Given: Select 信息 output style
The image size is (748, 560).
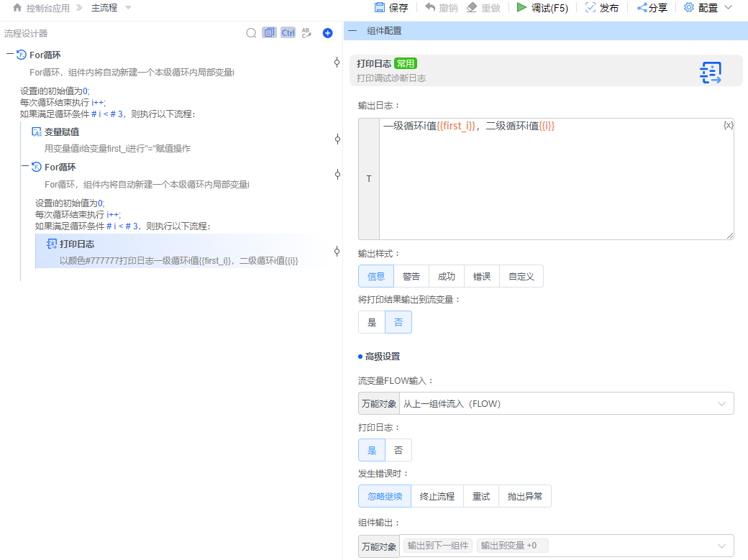Looking at the screenshot, I should coord(376,276).
